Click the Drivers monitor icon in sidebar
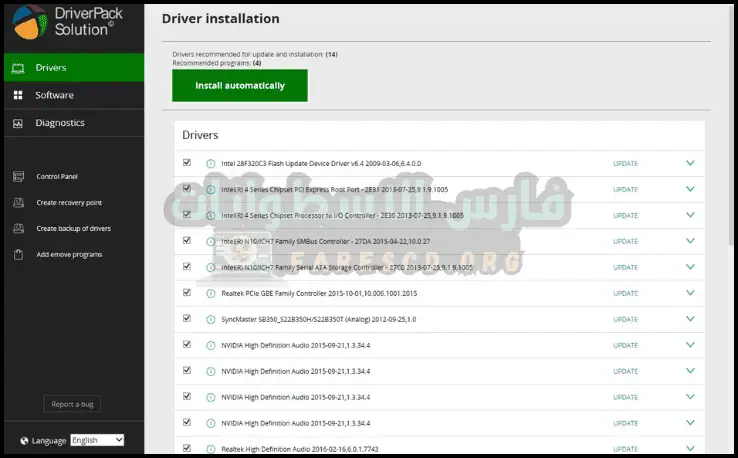Image resolution: width=738 pixels, height=458 pixels. click(17, 68)
